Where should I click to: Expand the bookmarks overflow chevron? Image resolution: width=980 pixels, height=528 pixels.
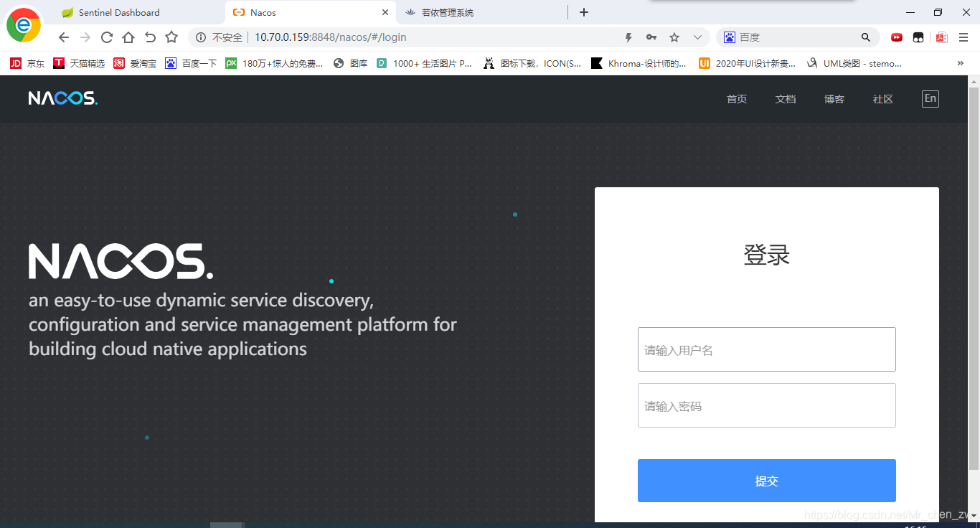click(x=961, y=63)
